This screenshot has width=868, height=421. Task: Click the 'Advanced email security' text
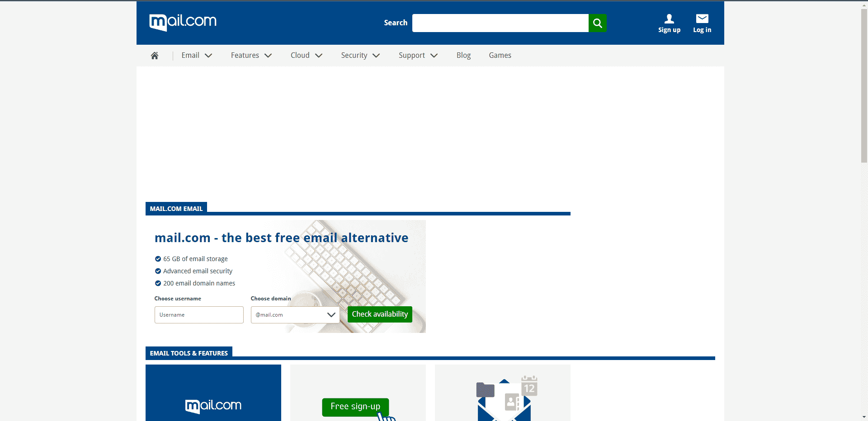pos(198,271)
